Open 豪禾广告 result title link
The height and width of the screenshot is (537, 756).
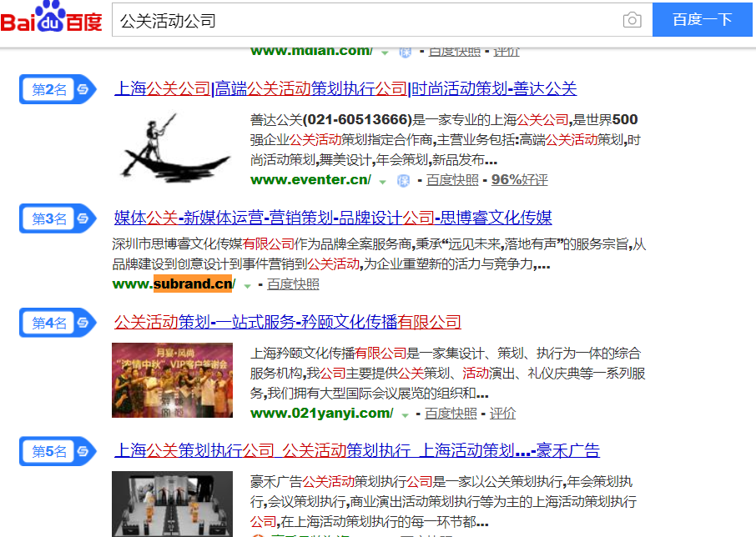(357, 450)
